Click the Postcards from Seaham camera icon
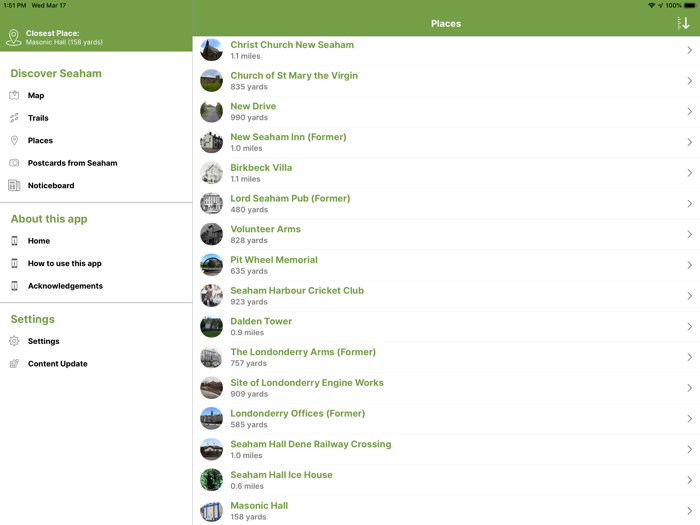 (14, 163)
